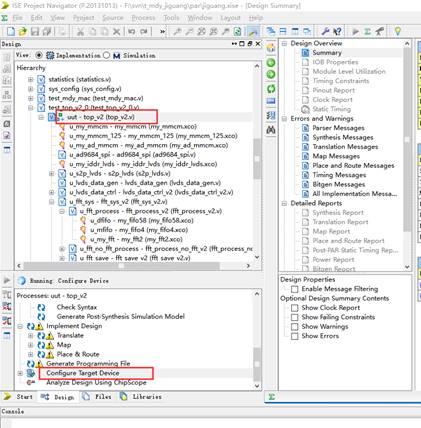Expand the u_lvds_data_ctrl node

[52, 192]
